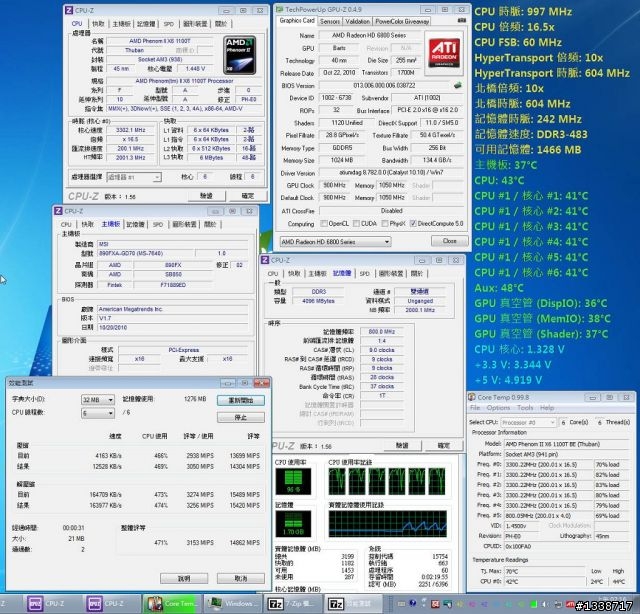Open the Help menu in Core Temp
This screenshot has width=640, height=614.
[x=547, y=407]
